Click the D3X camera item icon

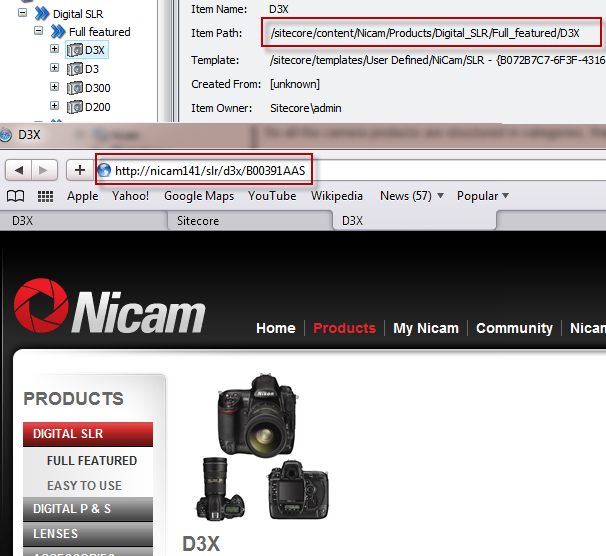click(x=75, y=50)
